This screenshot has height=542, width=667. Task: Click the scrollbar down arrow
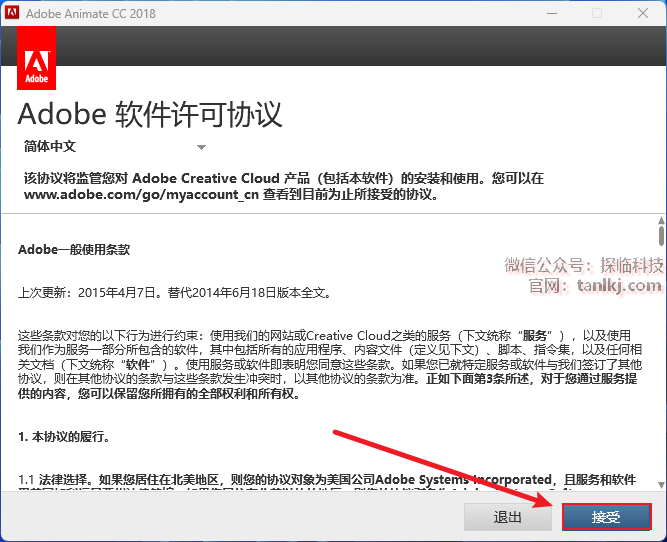pyautogui.click(x=661, y=486)
